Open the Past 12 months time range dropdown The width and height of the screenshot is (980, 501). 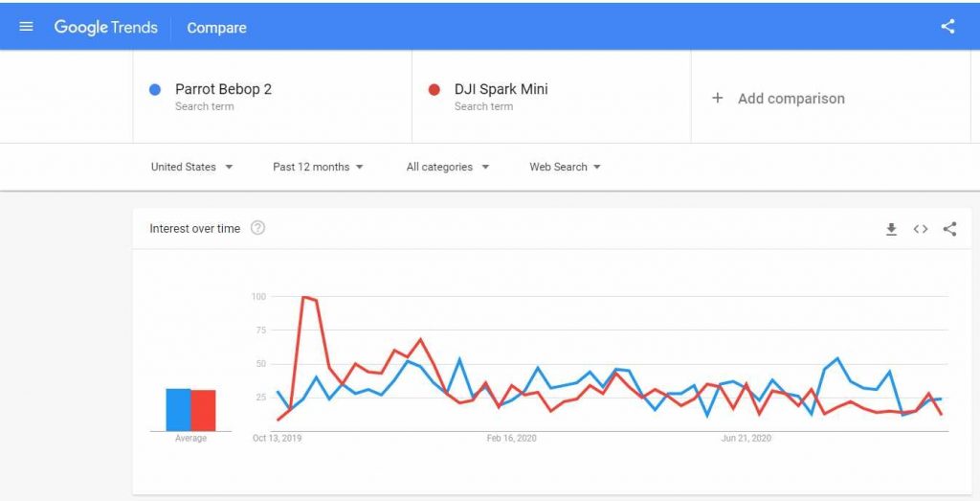click(x=318, y=167)
